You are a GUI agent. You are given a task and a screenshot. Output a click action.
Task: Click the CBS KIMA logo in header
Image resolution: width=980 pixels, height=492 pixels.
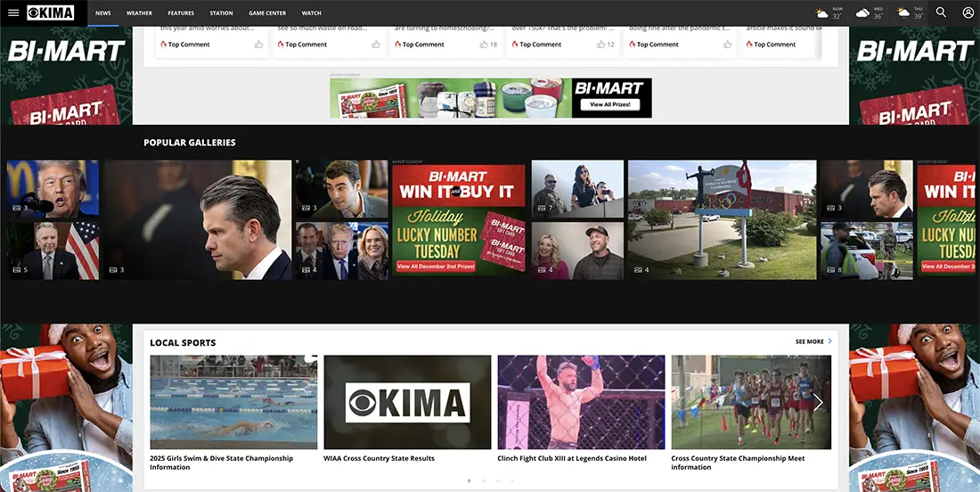click(x=51, y=12)
